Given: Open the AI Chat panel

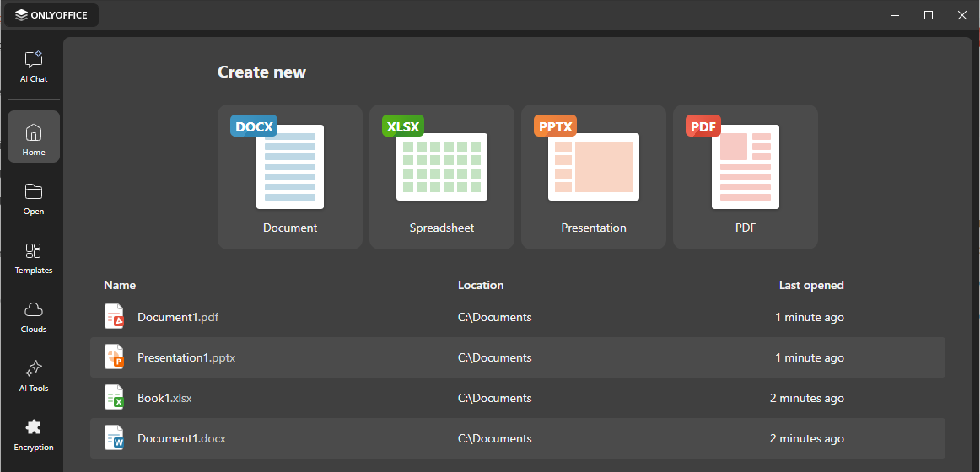Looking at the screenshot, I should 34,67.
